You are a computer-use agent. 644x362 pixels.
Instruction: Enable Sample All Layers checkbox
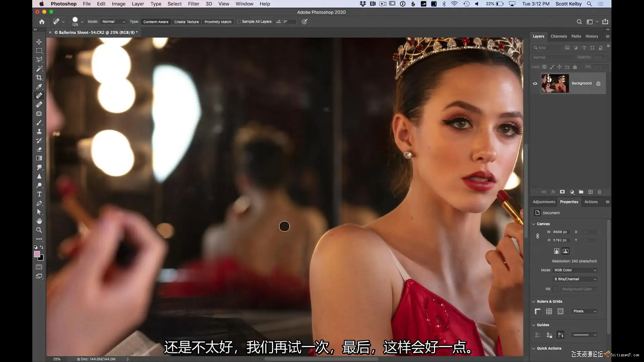pos(239,22)
